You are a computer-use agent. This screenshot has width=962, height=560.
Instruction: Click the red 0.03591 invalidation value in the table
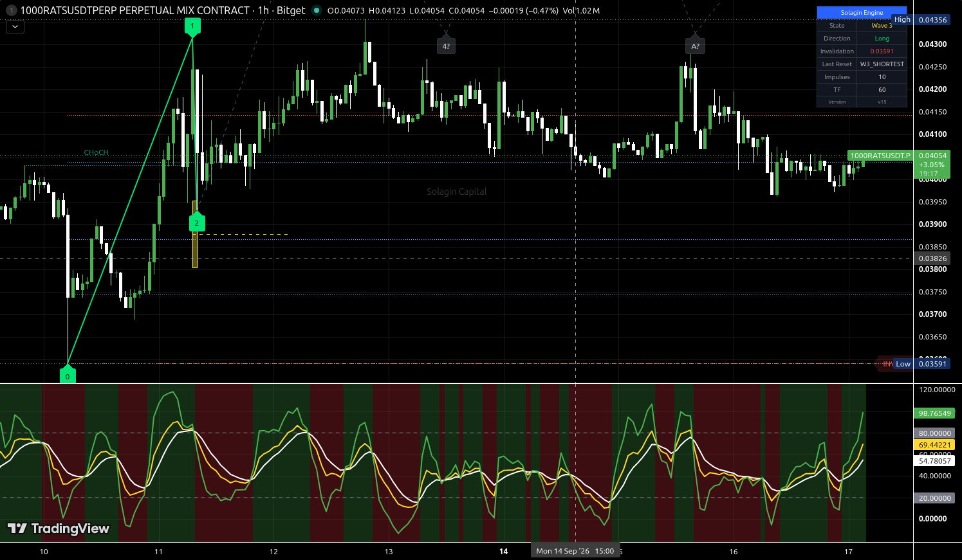(x=882, y=51)
